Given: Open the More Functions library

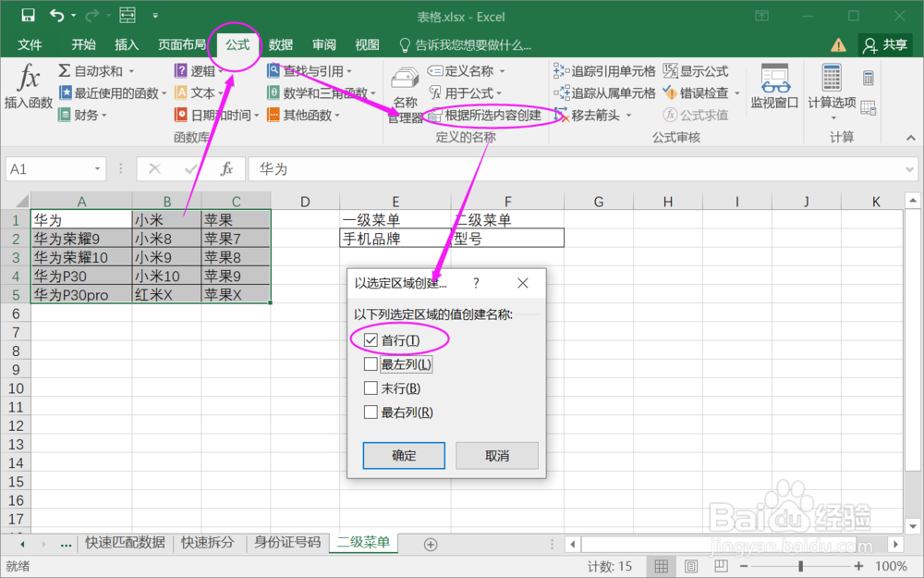Looking at the screenshot, I should pos(303,115).
